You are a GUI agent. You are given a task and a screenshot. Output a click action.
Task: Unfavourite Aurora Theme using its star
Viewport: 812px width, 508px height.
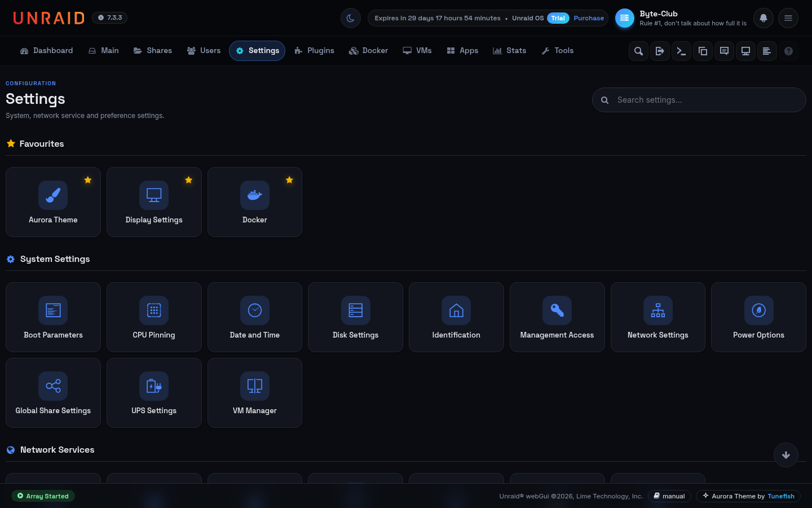pyautogui.click(x=88, y=180)
